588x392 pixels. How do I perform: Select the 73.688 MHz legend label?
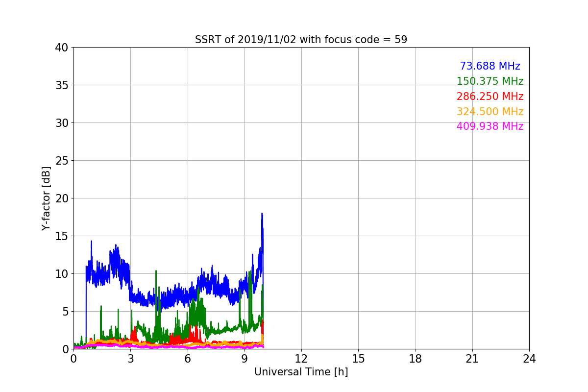[x=490, y=66]
